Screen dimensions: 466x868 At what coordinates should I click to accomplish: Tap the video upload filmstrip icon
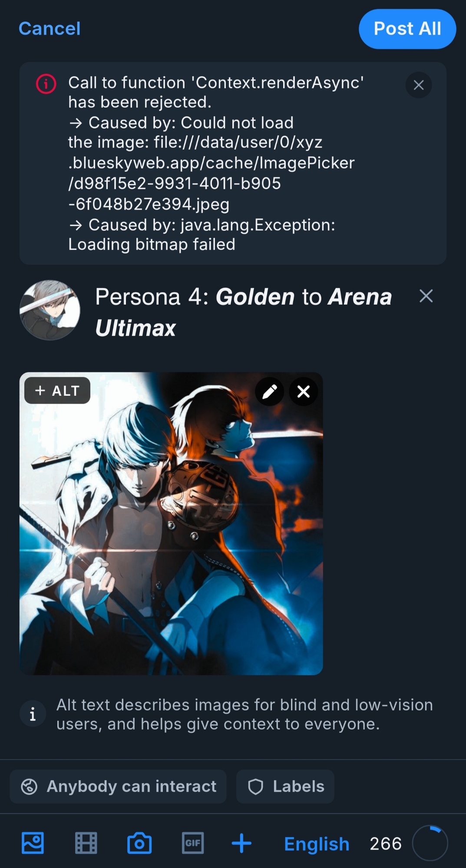tap(86, 843)
